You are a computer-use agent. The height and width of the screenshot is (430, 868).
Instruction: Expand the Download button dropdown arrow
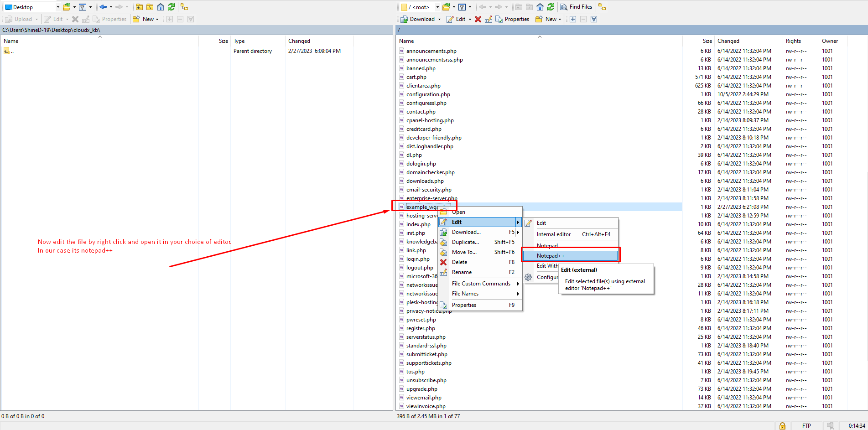439,19
